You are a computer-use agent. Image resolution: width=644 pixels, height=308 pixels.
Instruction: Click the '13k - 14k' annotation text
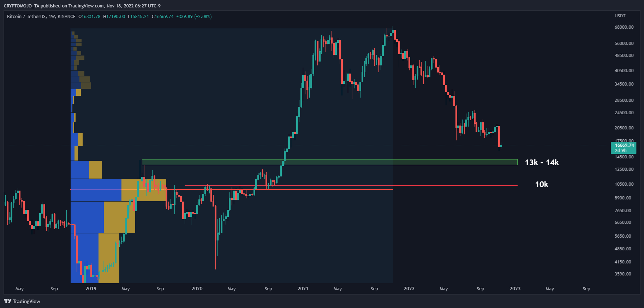pos(542,163)
